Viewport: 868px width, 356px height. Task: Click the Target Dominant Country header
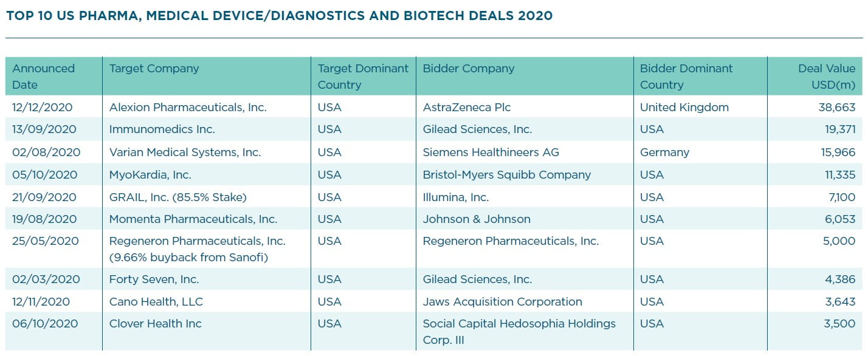point(363,77)
